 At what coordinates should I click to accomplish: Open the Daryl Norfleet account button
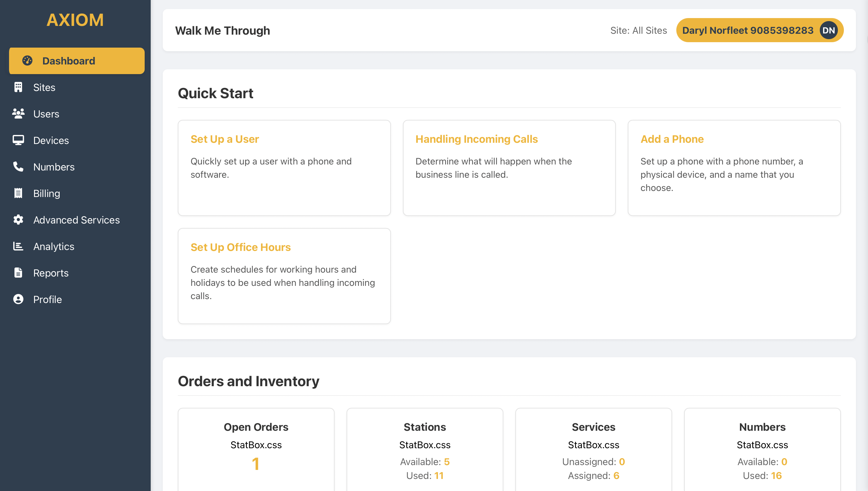760,30
